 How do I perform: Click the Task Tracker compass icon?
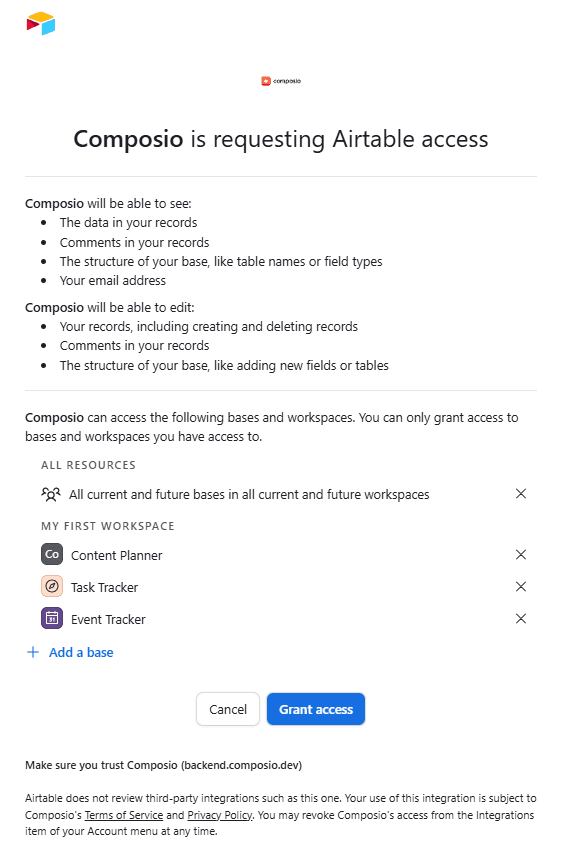point(52,586)
